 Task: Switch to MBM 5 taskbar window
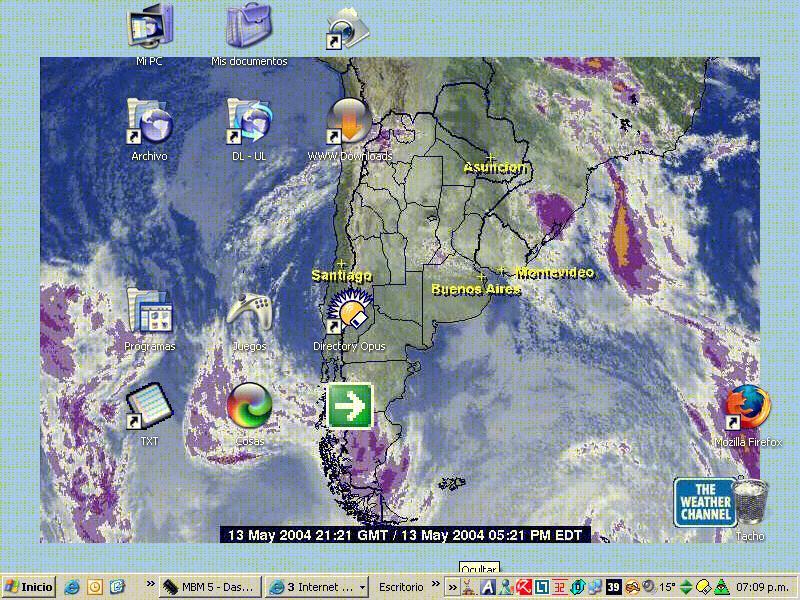pyautogui.click(x=210, y=587)
